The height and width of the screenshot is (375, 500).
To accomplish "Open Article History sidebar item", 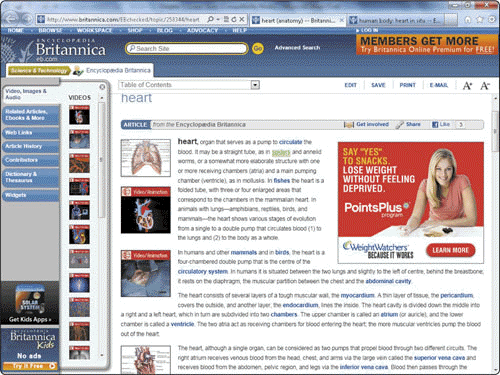I will coord(31,146).
